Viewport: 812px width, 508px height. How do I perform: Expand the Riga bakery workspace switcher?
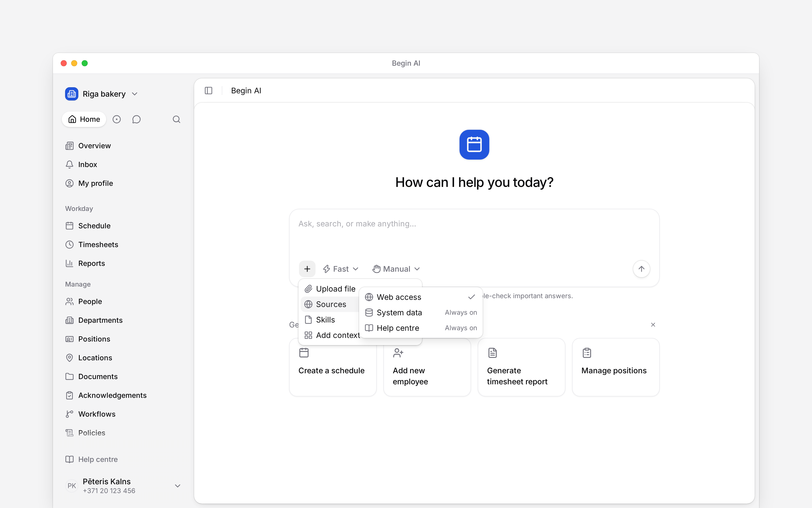click(102, 94)
